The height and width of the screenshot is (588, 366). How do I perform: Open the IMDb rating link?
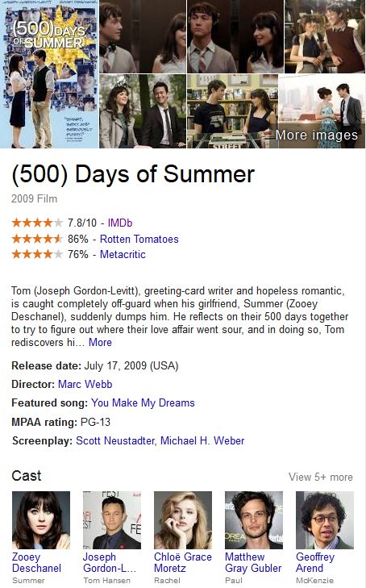click(120, 223)
